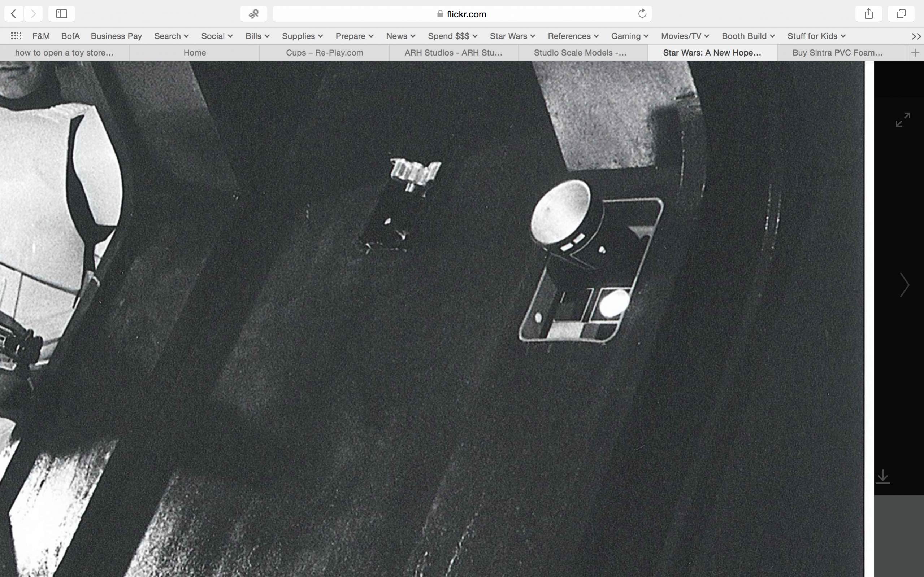Show the Safari sidebar
Image resolution: width=924 pixels, height=577 pixels.
point(61,14)
